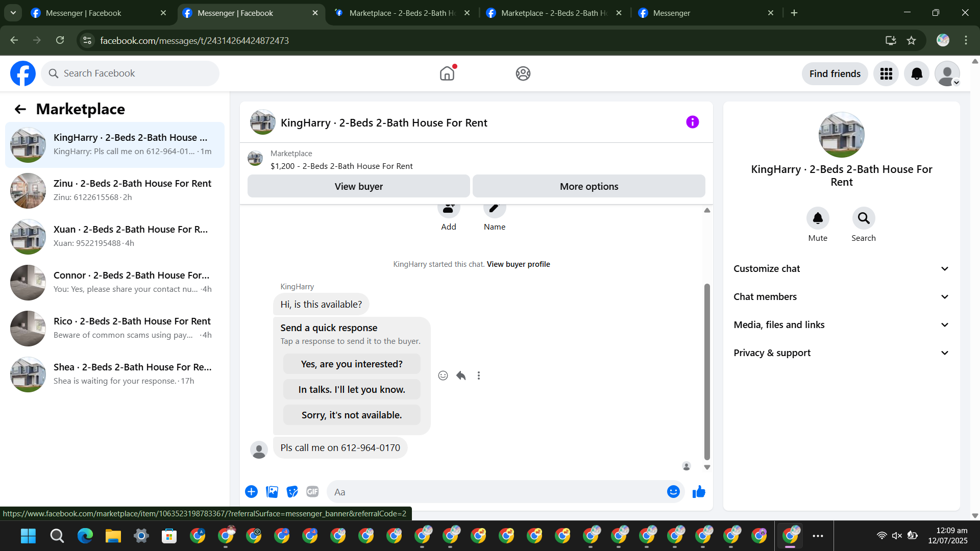Open the account profile avatar menu
The height and width of the screenshot is (551, 980).
[947, 74]
